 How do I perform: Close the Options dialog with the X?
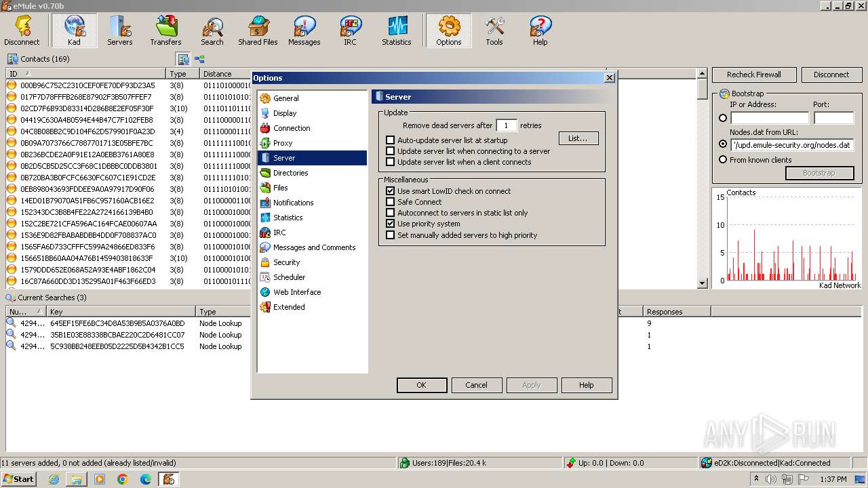click(x=609, y=78)
